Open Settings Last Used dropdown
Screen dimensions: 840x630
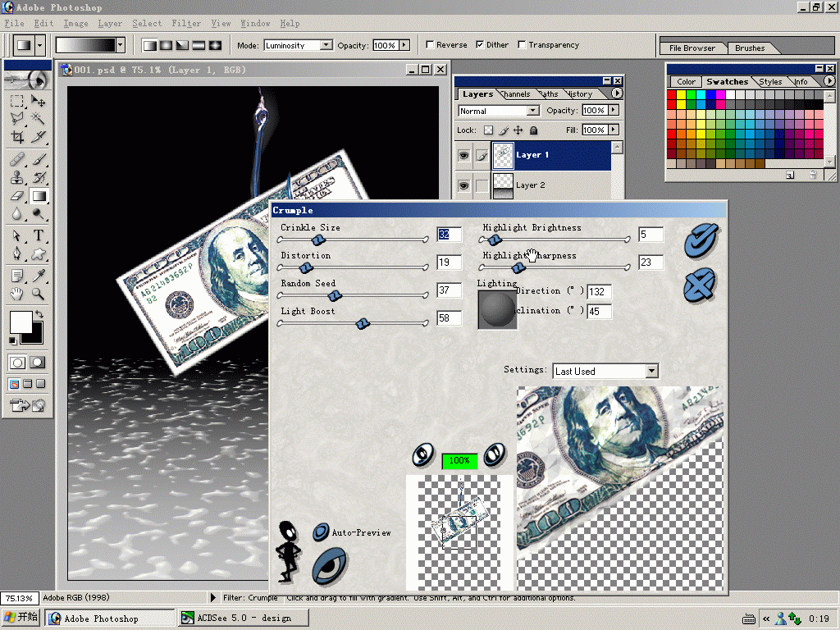(x=651, y=371)
